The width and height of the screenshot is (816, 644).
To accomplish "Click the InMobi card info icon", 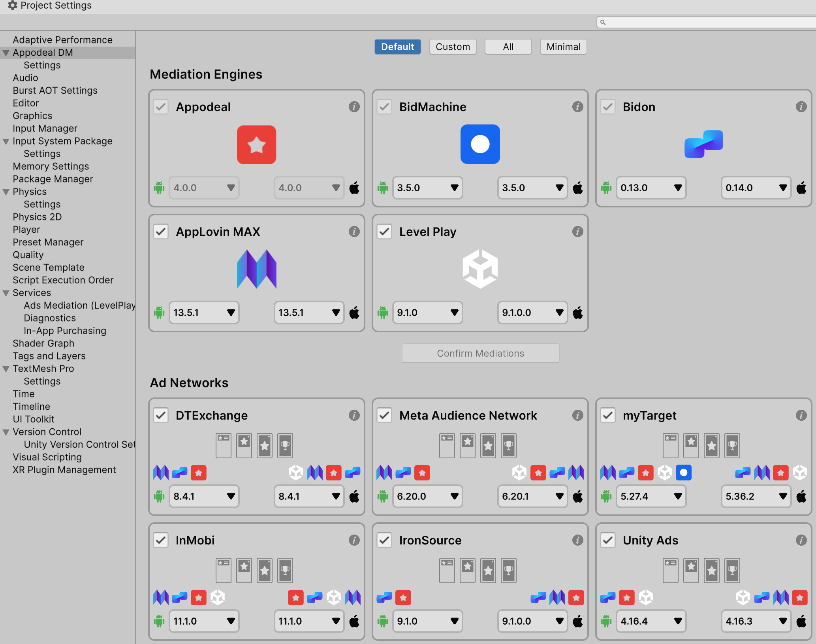I will pos(354,540).
